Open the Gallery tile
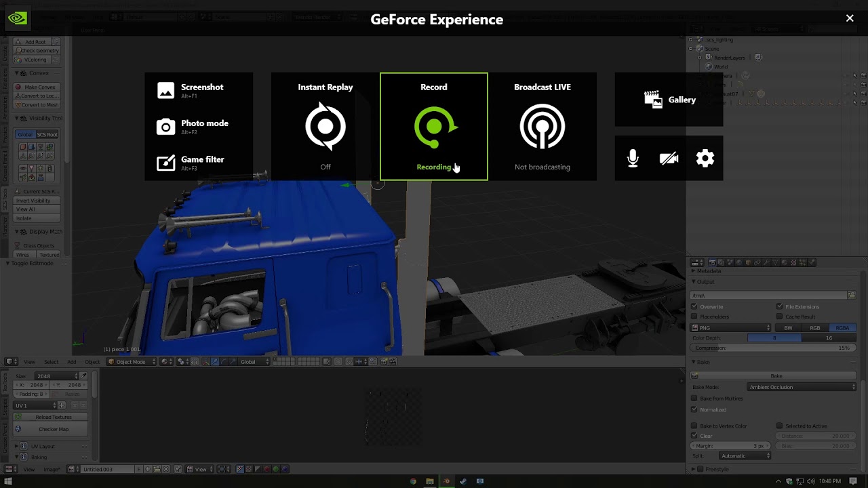The height and width of the screenshot is (488, 868). point(669,100)
